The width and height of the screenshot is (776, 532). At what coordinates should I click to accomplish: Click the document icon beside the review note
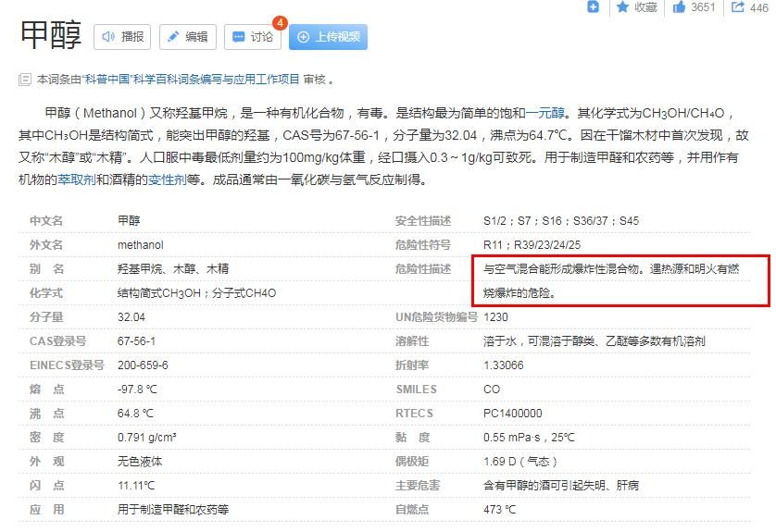pos(24,80)
